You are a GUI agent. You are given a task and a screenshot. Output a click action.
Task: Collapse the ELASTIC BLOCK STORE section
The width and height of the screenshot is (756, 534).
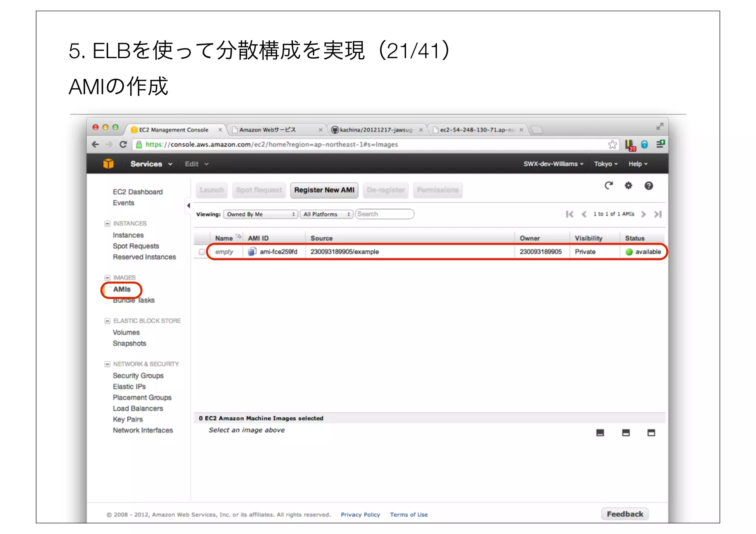click(x=107, y=321)
